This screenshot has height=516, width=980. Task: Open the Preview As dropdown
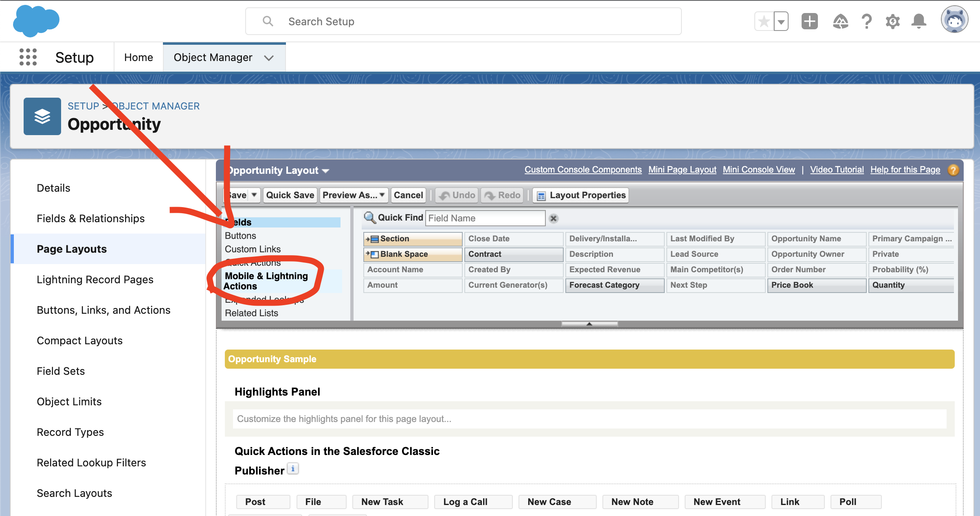[x=354, y=195]
